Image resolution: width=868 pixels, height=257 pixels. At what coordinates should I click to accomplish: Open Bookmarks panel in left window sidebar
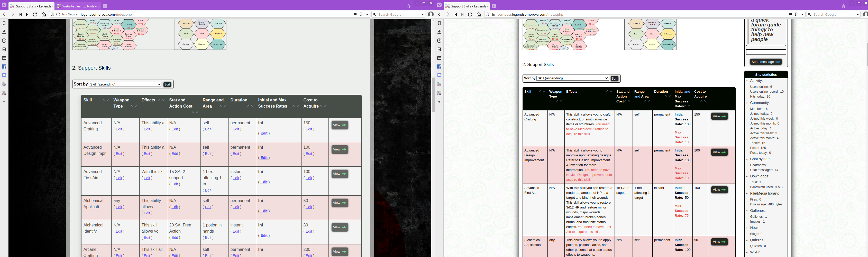pos(4,23)
